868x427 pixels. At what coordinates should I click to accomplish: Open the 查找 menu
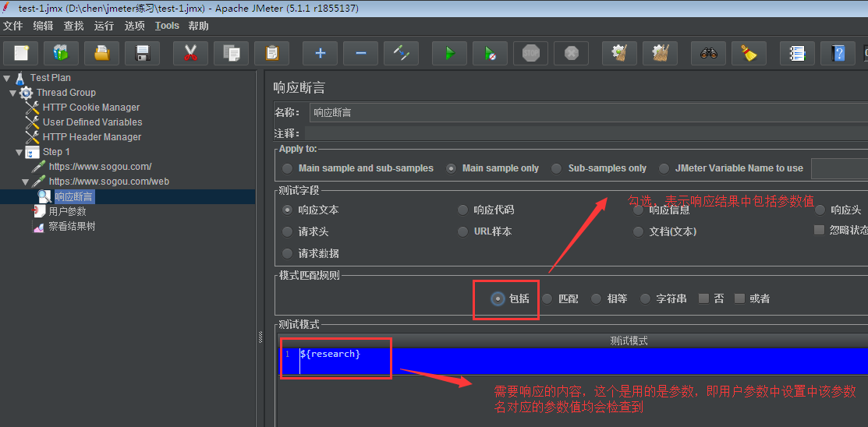click(73, 26)
